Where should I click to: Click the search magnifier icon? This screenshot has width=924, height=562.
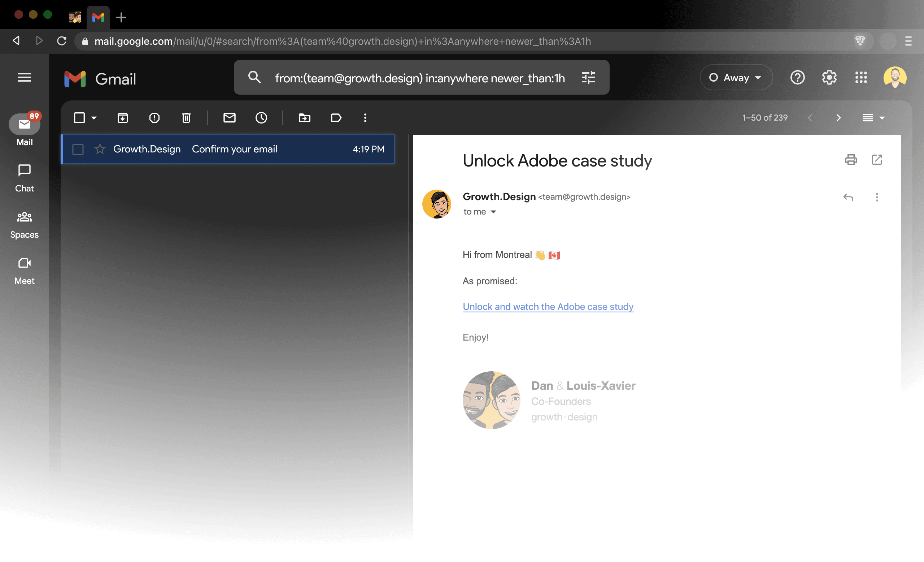pos(254,77)
